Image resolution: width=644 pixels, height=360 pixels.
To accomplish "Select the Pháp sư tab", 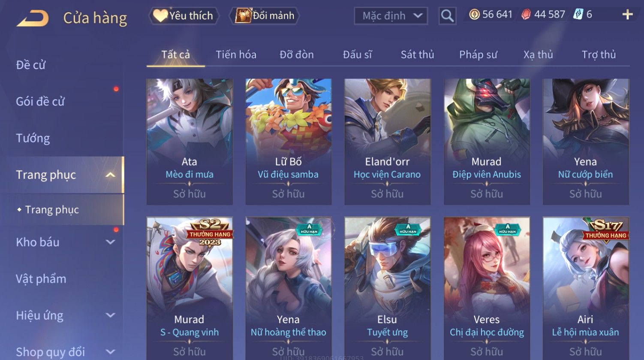I will [x=478, y=54].
